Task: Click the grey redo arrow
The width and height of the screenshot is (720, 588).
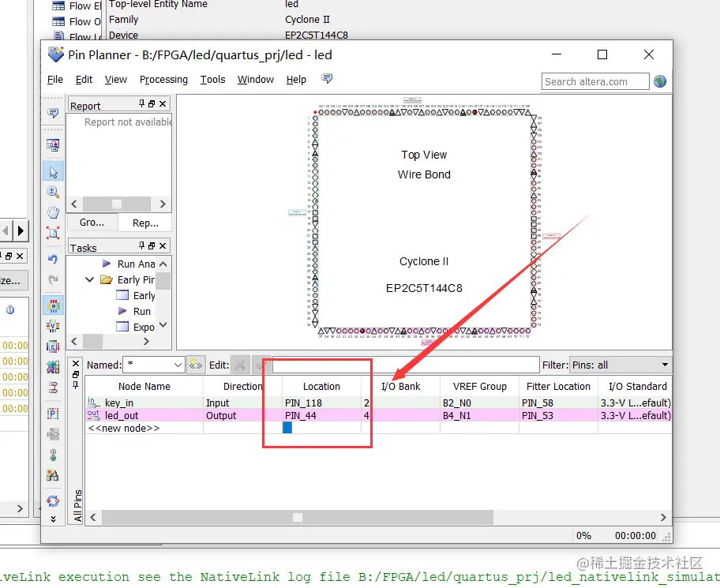Action: 53,279
